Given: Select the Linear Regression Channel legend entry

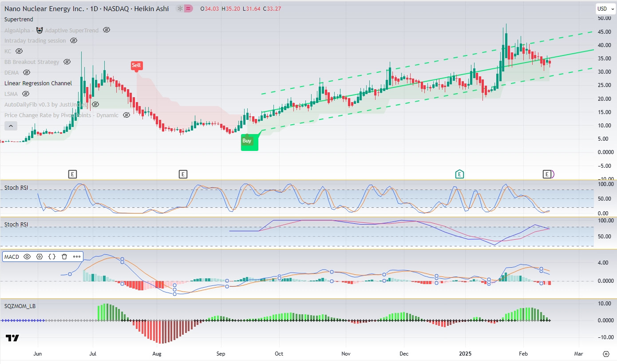Looking at the screenshot, I should pos(38,83).
